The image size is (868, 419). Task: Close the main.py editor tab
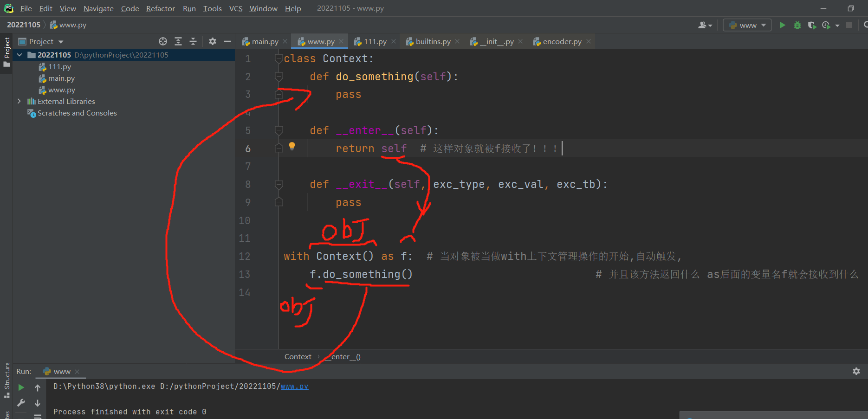click(285, 41)
